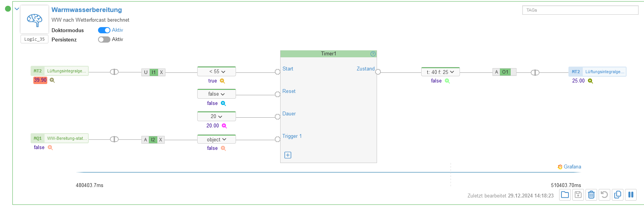This screenshot has height=206, width=644.
Task: Inspect the 39.90 value magnifier icon
Action: pyautogui.click(x=52, y=80)
